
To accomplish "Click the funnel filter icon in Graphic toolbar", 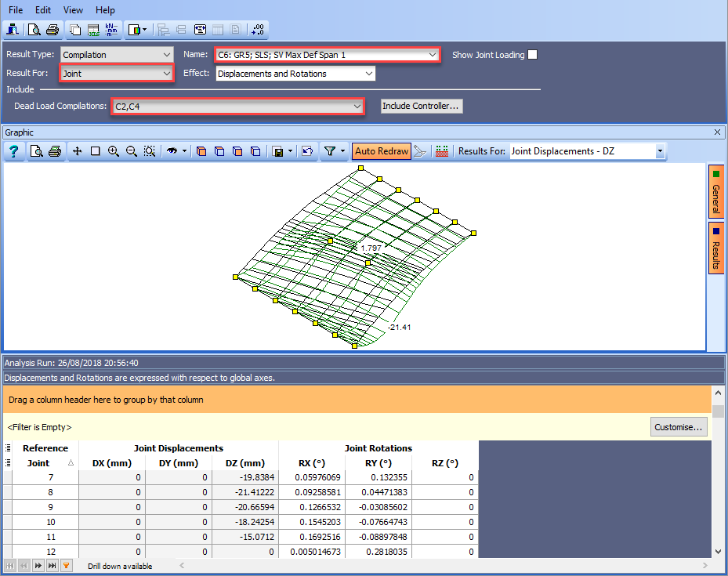I will [x=330, y=151].
